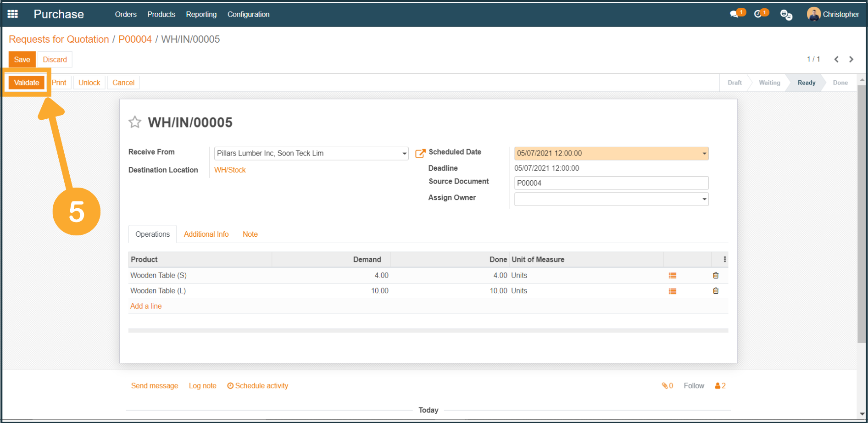Open the activities clock icon

pos(758,14)
